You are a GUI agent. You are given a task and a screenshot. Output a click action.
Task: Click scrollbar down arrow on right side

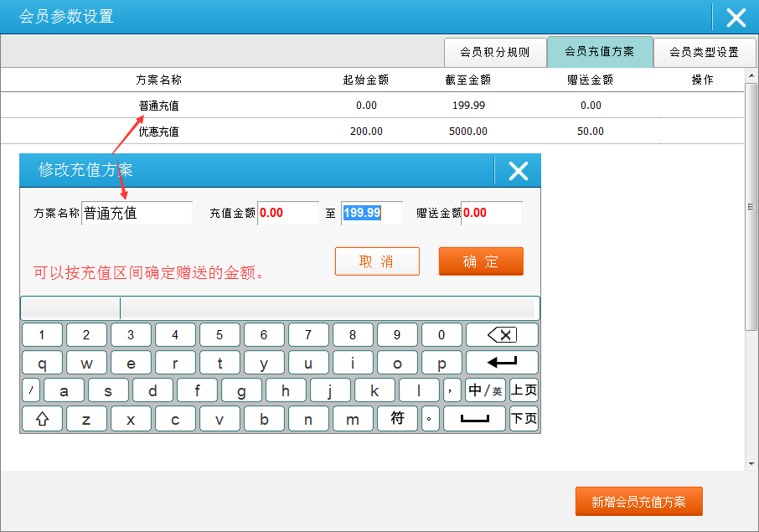tap(751, 463)
